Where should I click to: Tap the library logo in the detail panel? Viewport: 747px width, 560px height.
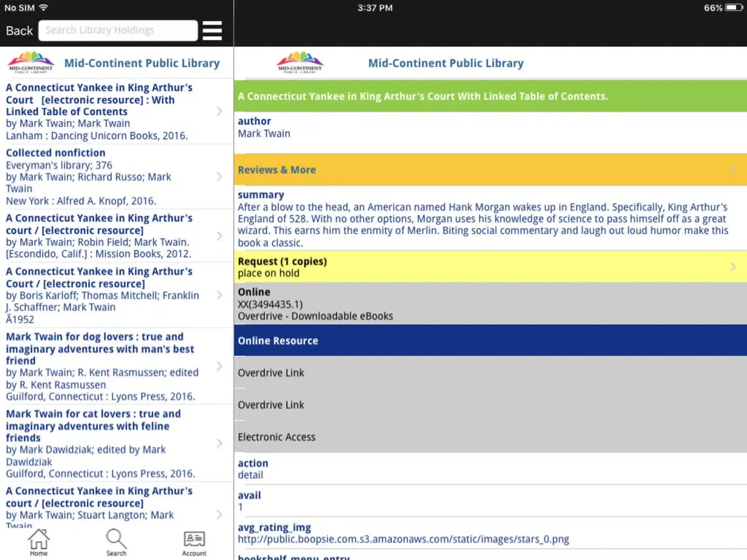point(300,62)
